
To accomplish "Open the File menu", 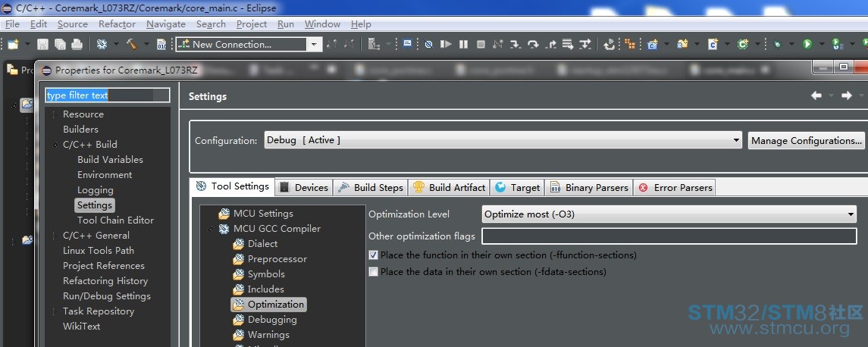I will pyautogui.click(x=12, y=24).
